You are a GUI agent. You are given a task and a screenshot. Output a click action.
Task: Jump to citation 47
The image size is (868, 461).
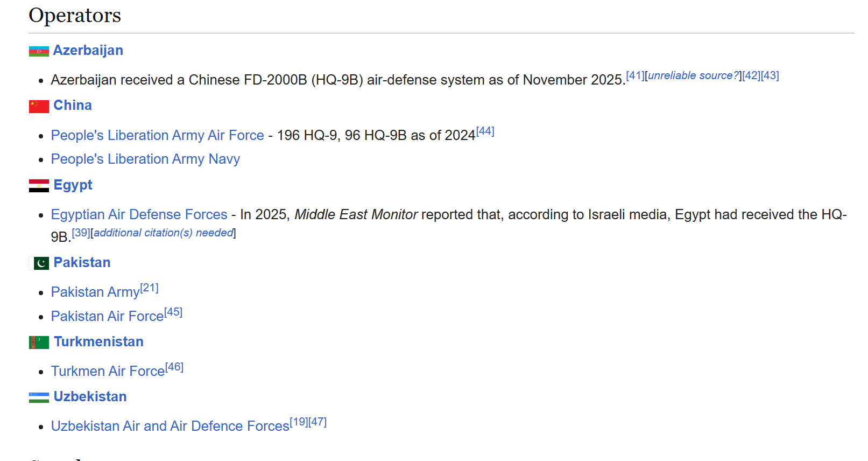pyautogui.click(x=317, y=422)
